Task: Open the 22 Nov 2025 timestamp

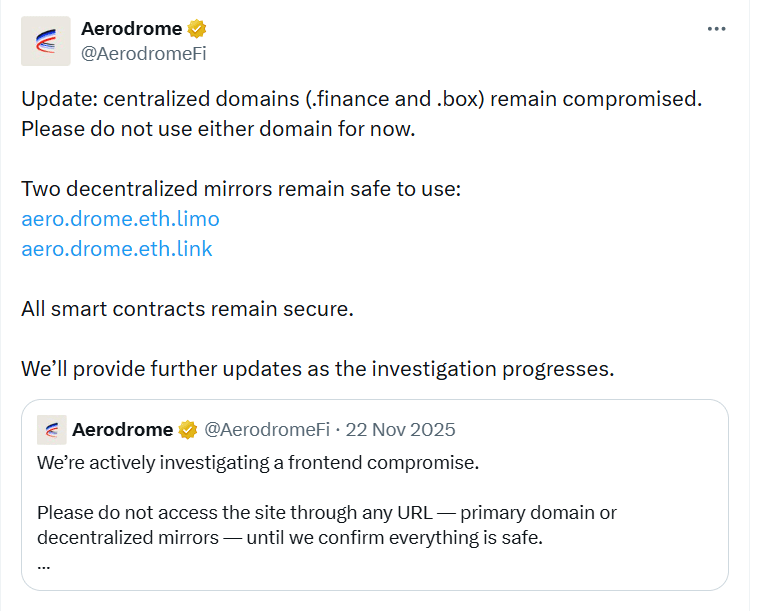Action: pos(398,430)
